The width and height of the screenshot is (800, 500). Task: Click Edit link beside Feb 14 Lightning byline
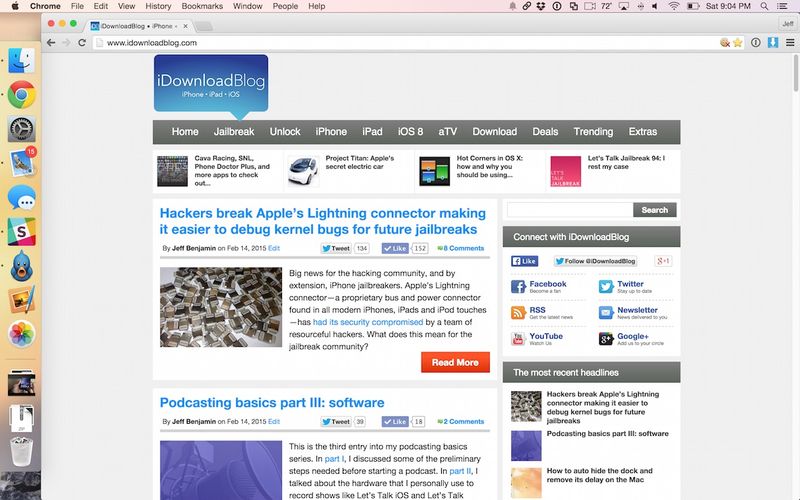point(274,248)
